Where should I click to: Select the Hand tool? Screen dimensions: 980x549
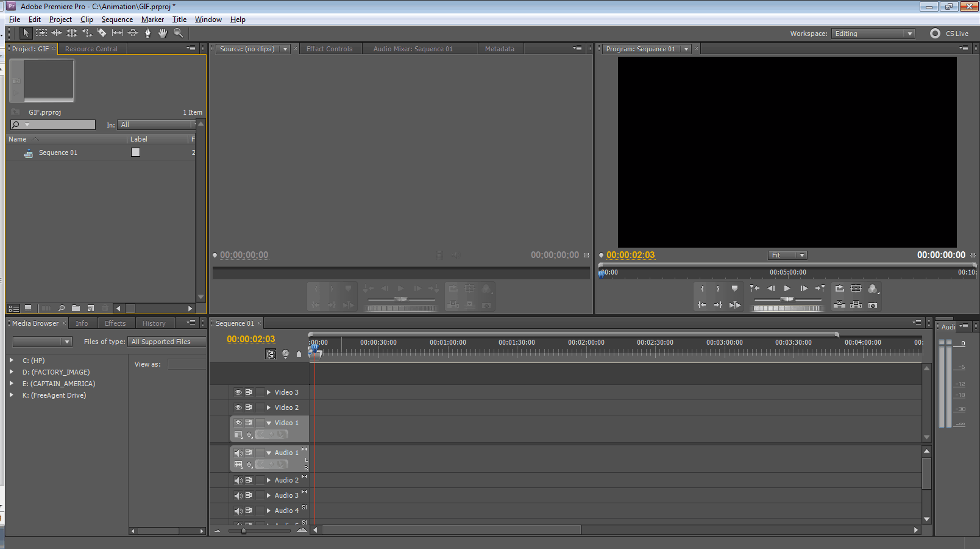[163, 33]
